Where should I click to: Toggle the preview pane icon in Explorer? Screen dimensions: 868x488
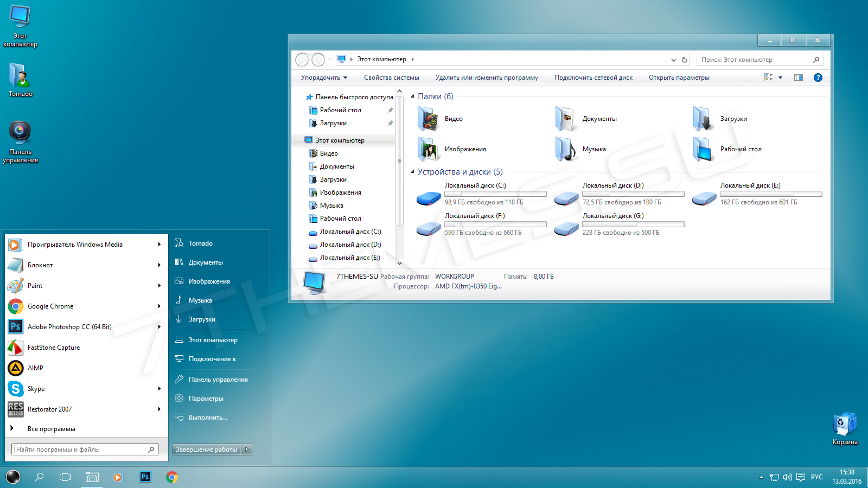pos(799,78)
